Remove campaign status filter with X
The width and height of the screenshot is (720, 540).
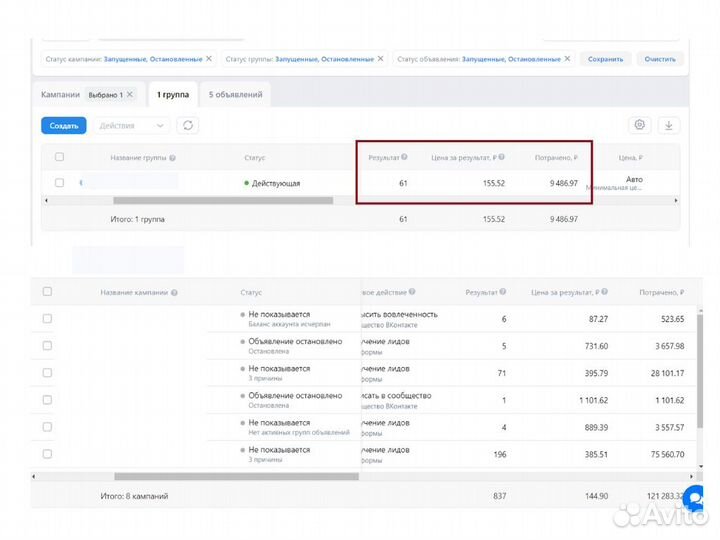209,59
